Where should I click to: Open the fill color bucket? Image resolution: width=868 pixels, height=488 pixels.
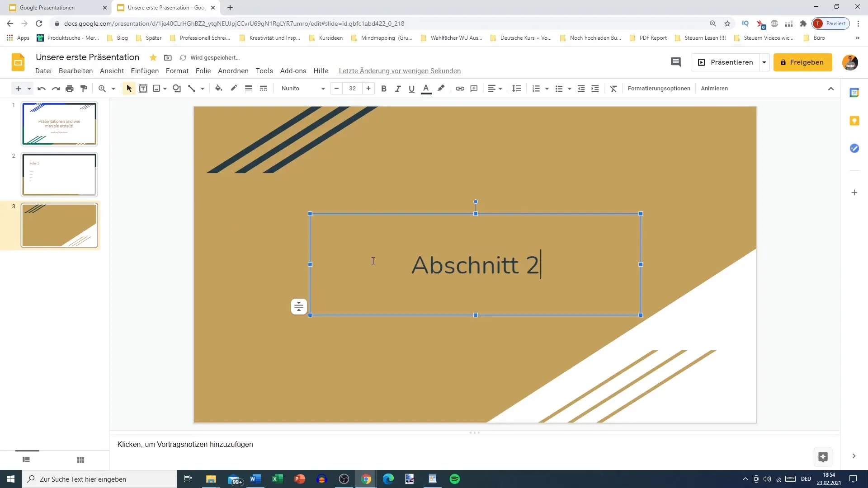pyautogui.click(x=218, y=89)
